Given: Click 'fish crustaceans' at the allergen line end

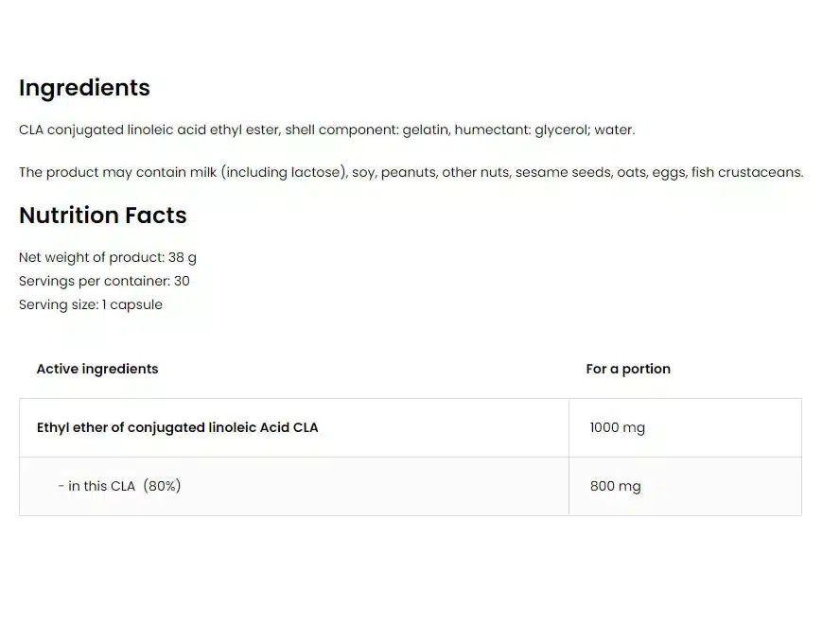Looking at the screenshot, I should [x=746, y=172].
